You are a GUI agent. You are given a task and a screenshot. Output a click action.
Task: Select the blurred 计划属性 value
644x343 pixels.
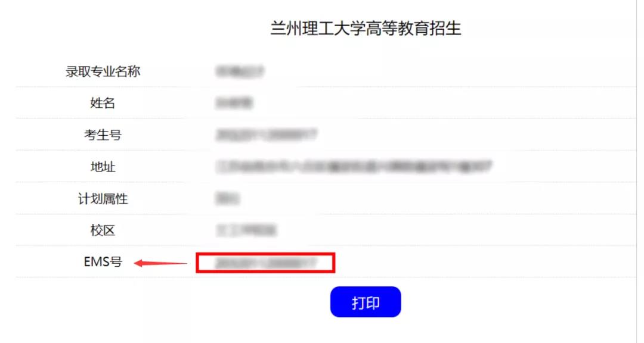tap(227, 198)
